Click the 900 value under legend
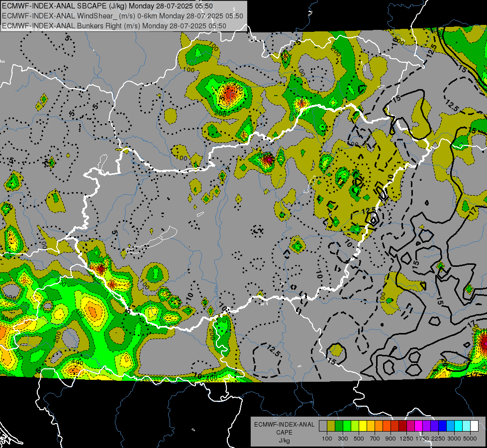Image resolution: width=487 pixels, height=448 pixels. [390, 439]
